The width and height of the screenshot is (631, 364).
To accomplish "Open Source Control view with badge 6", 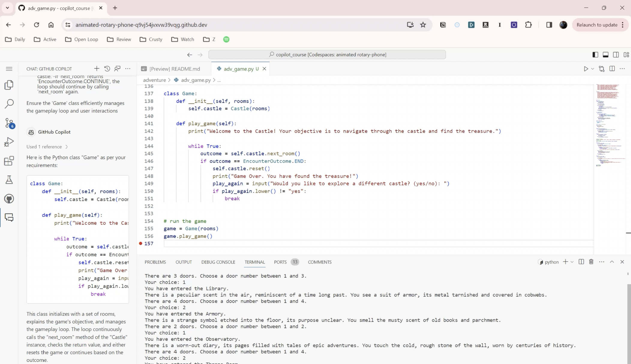I will click(9, 123).
